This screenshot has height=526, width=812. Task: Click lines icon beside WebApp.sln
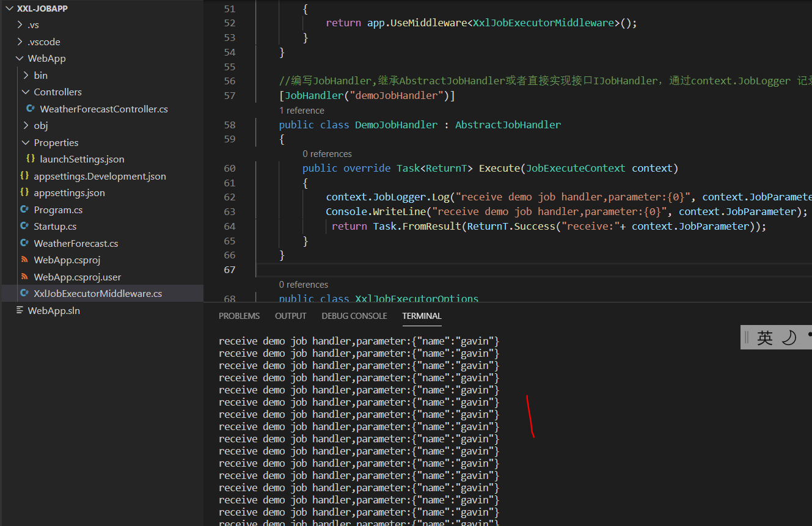(x=19, y=310)
